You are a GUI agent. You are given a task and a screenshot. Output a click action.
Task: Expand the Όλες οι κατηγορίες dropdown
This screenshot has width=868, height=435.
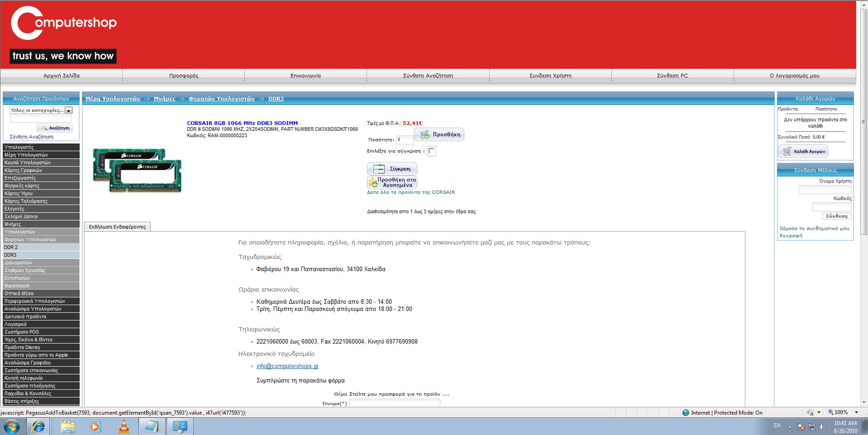[68, 110]
